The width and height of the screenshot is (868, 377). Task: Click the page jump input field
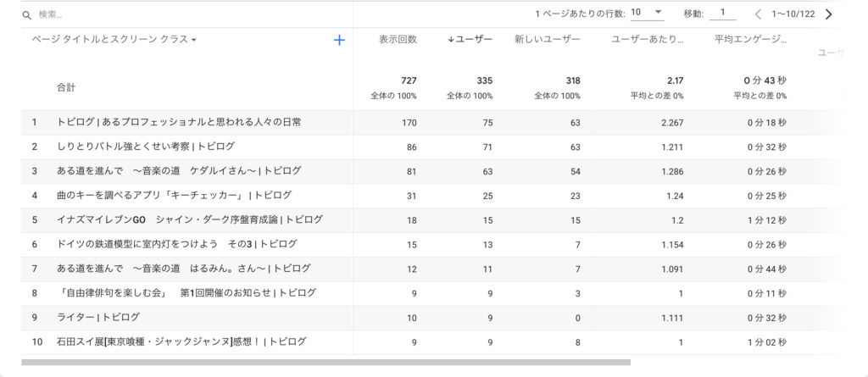(723, 14)
